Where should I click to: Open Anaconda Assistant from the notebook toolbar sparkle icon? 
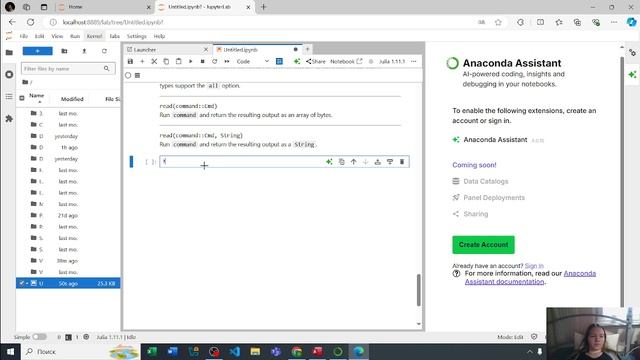(x=297, y=61)
